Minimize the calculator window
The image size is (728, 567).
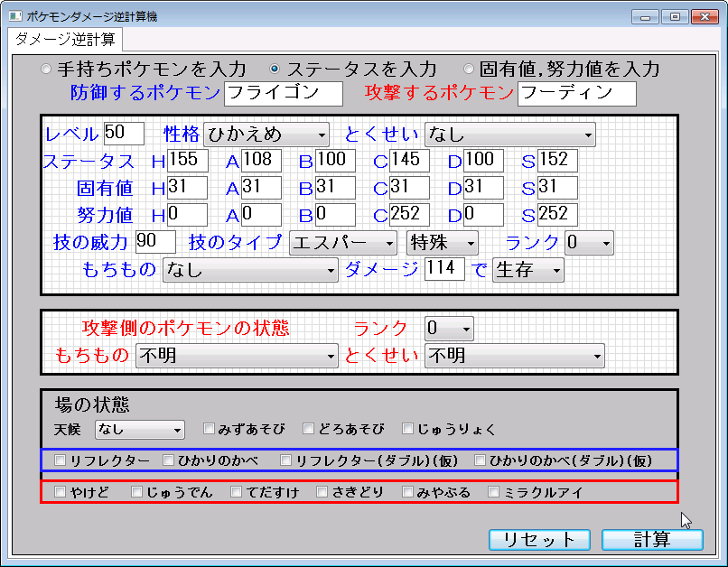[x=646, y=17]
